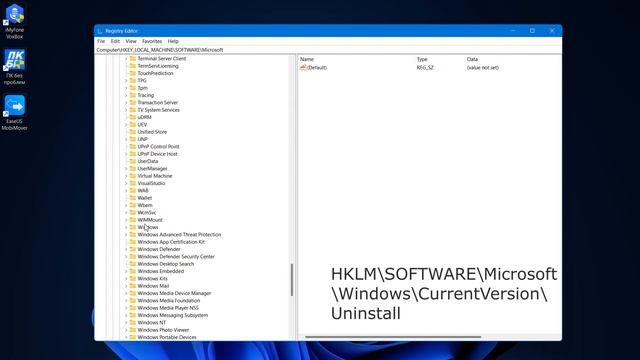Click the Windows NT folder icon

pyautogui.click(x=133, y=322)
